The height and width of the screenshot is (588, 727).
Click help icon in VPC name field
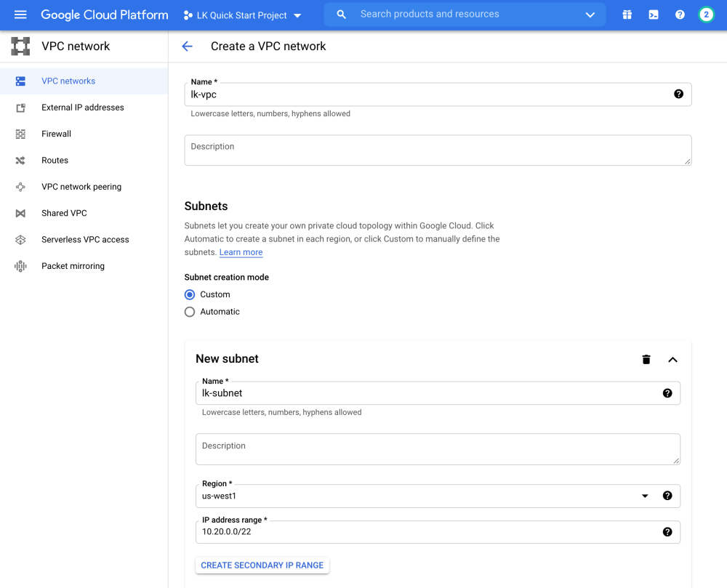coord(678,94)
